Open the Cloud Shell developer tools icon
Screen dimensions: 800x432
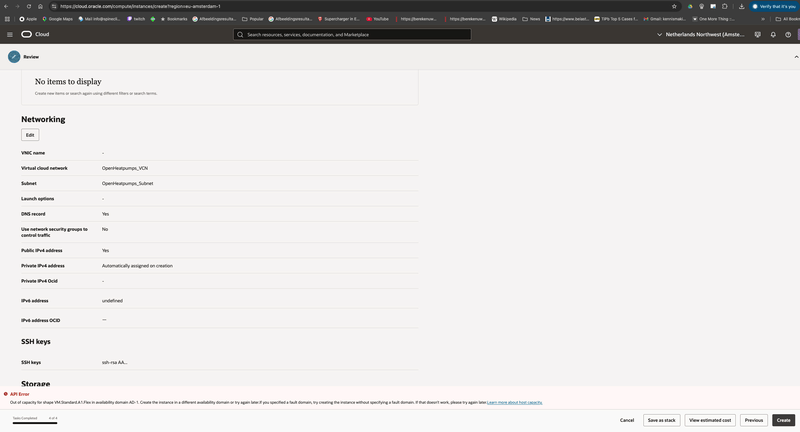click(758, 34)
